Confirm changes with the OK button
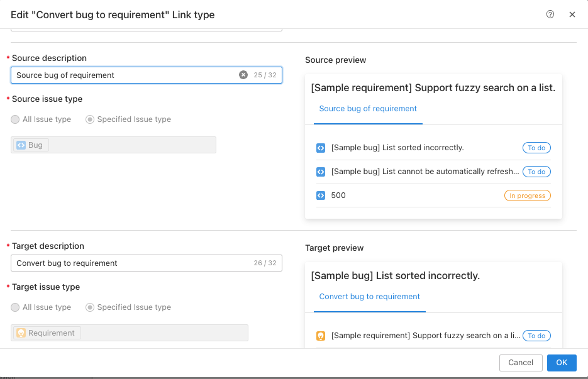 (562, 363)
